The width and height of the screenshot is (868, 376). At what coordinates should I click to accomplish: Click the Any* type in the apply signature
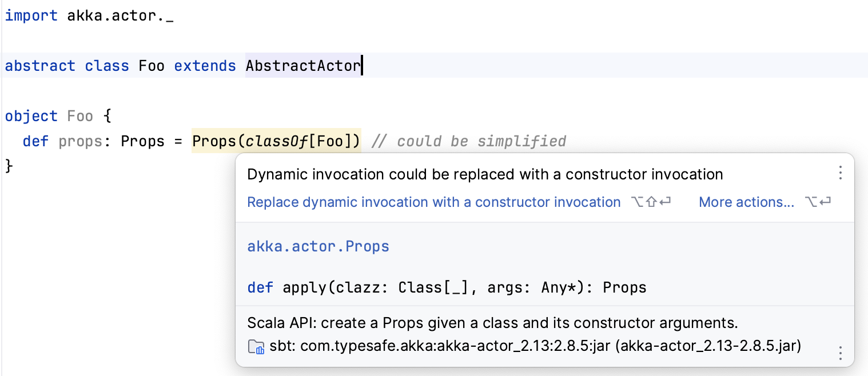(x=559, y=287)
